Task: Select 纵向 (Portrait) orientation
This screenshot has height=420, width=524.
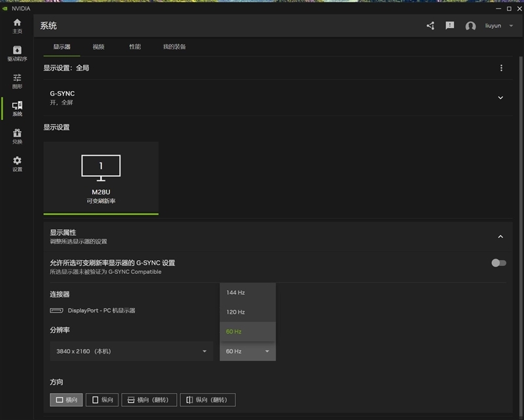Action: (102, 400)
